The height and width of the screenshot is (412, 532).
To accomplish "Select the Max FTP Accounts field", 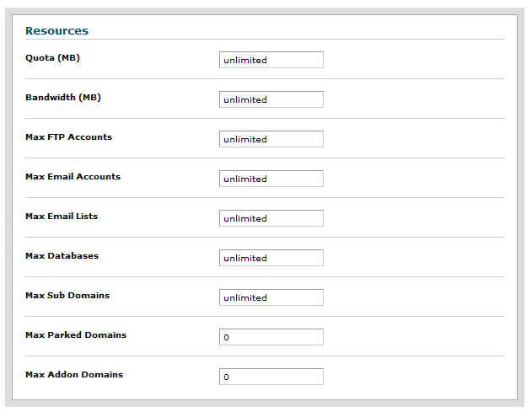I will coord(271,139).
